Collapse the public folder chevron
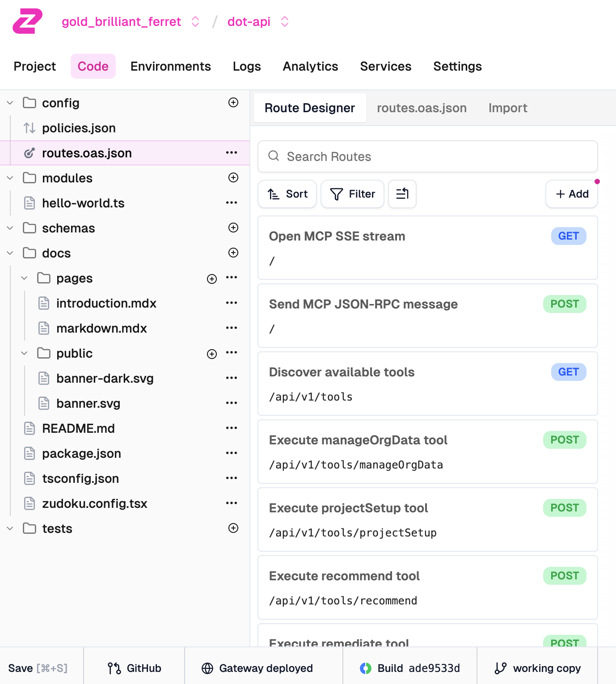Viewport: 616px width, 684px height. click(24, 353)
